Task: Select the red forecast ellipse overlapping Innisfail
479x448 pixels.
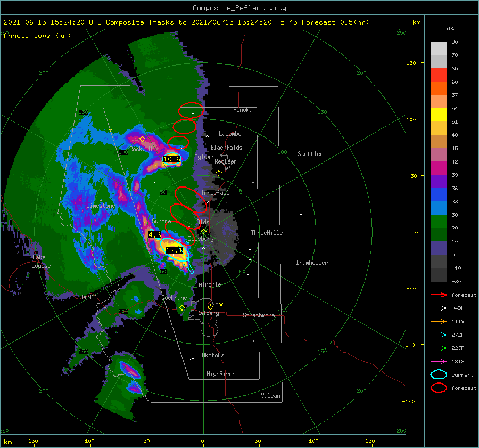Action: tap(191, 200)
